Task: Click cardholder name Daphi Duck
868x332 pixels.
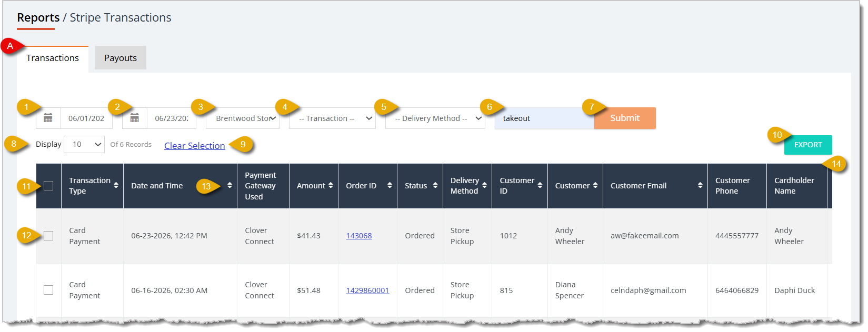Action: (x=795, y=290)
